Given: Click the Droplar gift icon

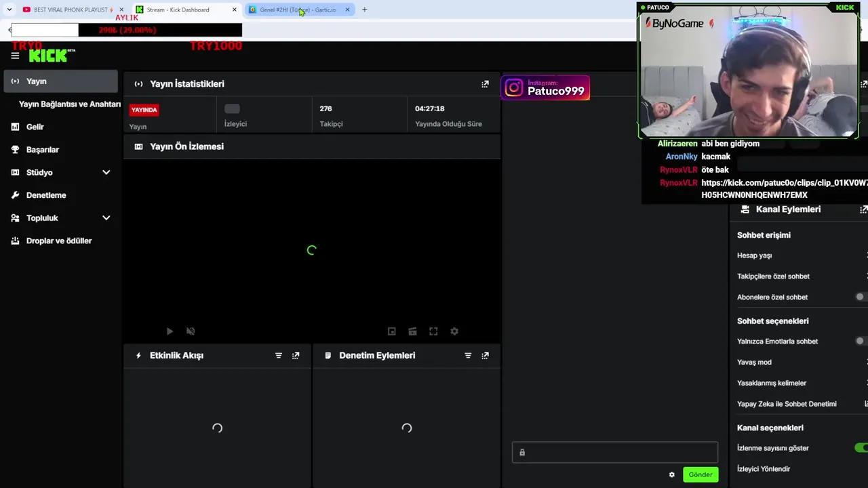Looking at the screenshot, I should (15, 241).
